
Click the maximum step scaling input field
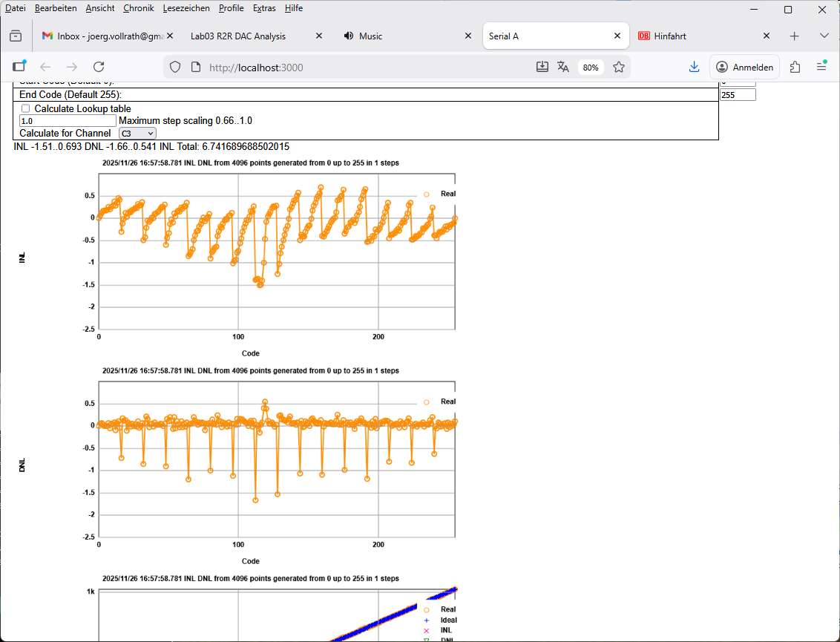[x=68, y=120]
